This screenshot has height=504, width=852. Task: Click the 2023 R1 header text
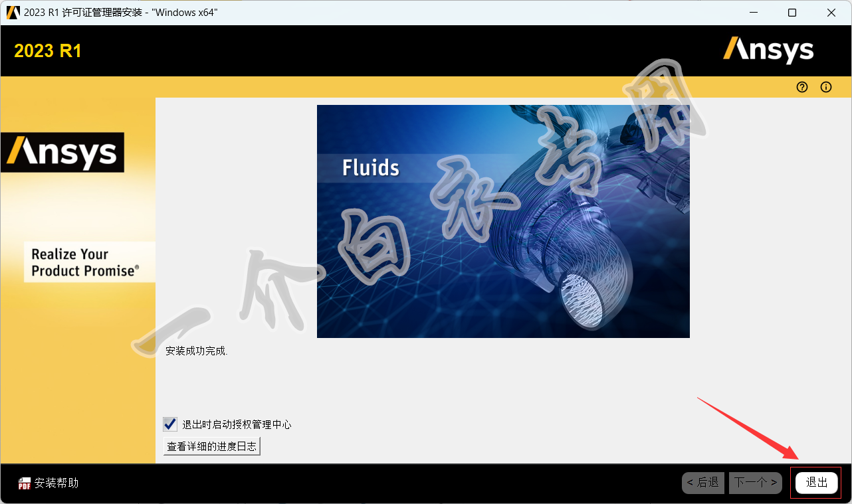pos(48,51)
